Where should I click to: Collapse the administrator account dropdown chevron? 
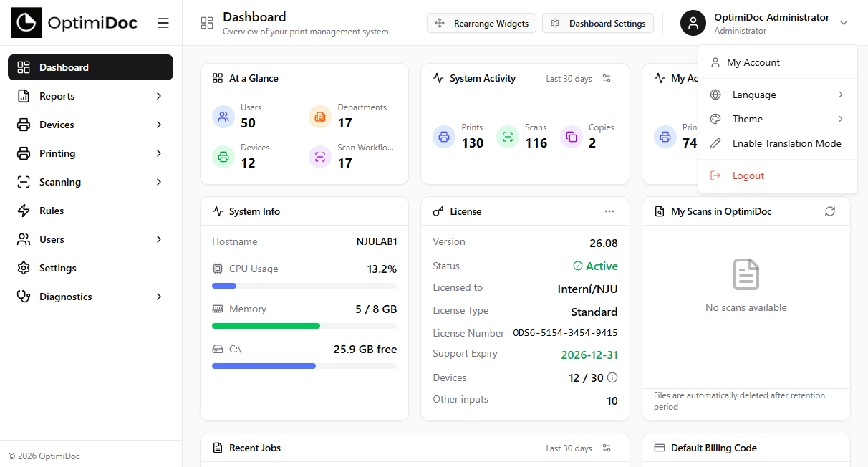844,23
